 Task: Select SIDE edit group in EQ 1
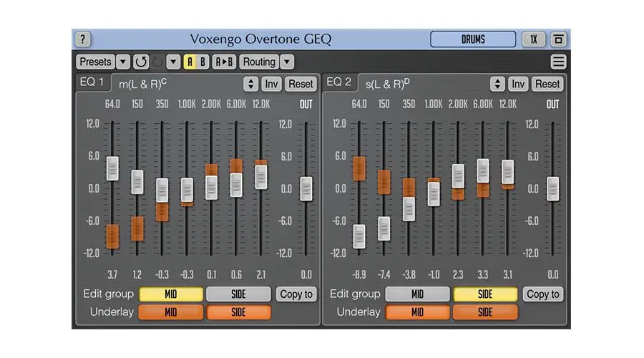coord(238,294)
